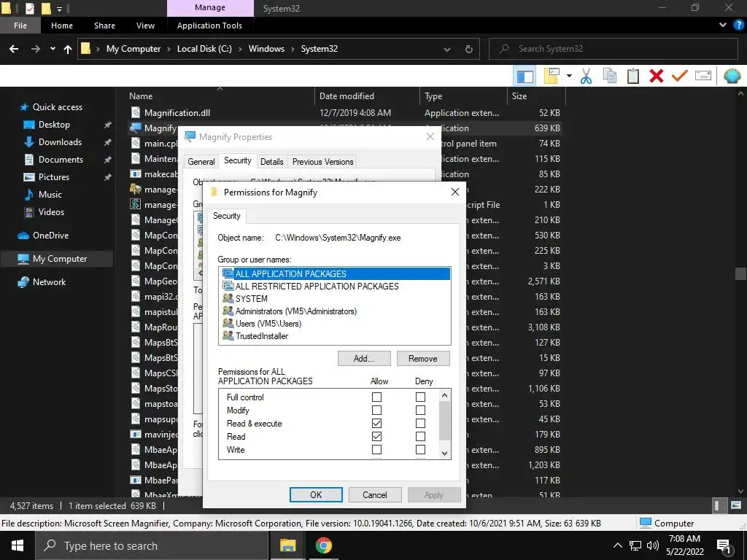Open the Share ribbon tab

tap(104, 26)
